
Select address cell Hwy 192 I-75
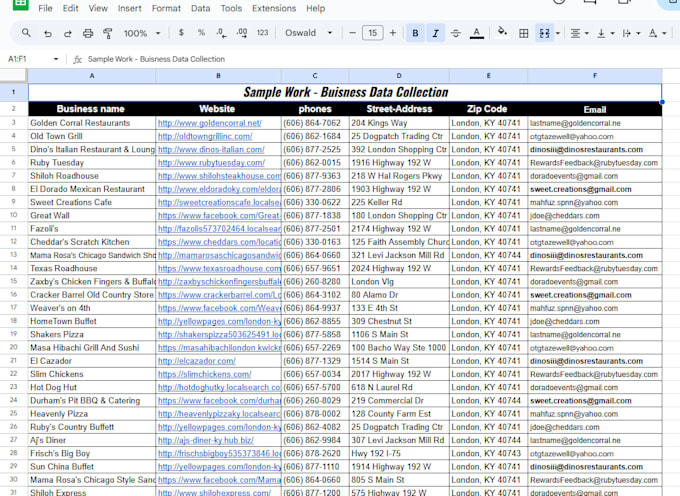pyautogui.click(x=399, y=454)
